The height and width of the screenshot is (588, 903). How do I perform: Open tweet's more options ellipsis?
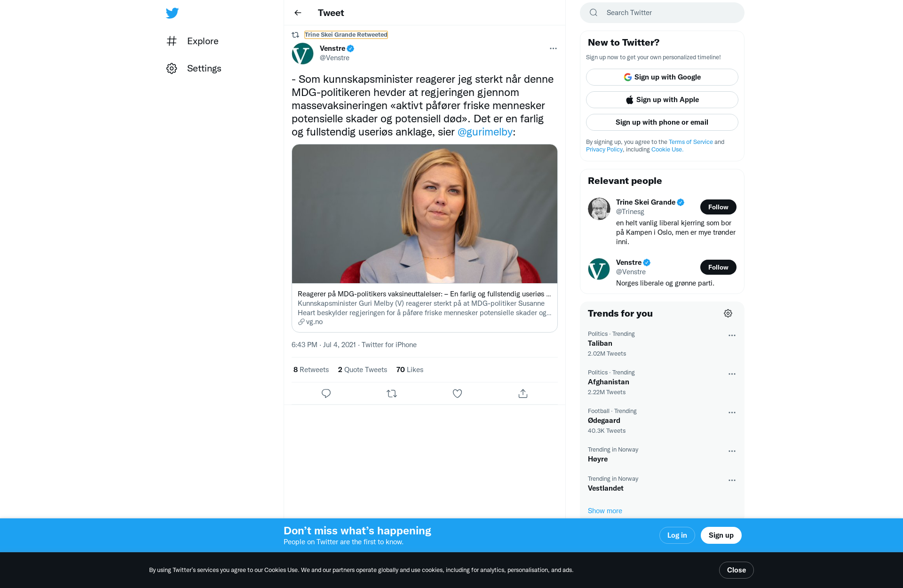pyautogui.click(x=553, y=48)
